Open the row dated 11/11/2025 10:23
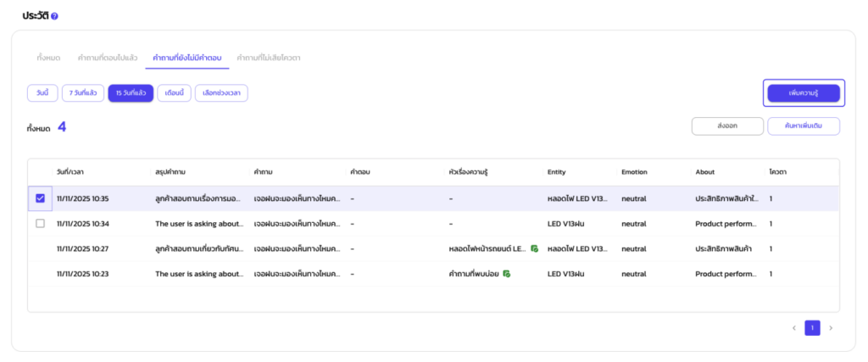 [x=83, y=274]
